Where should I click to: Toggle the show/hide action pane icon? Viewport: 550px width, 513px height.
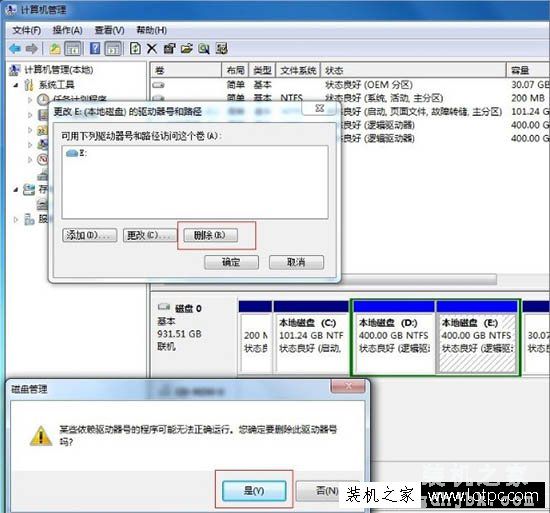(x=113, y=49)
